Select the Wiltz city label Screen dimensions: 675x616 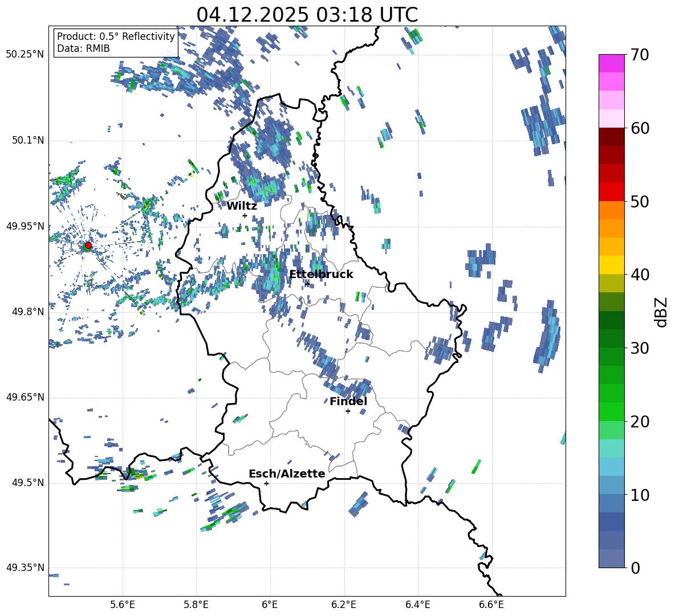pyautogui.click(x=242, y=206)
